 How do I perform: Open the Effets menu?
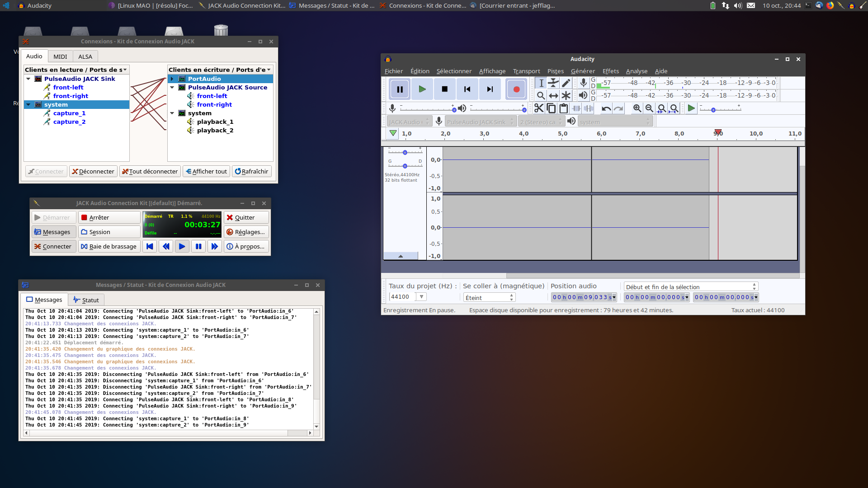(x=610, y=71)
